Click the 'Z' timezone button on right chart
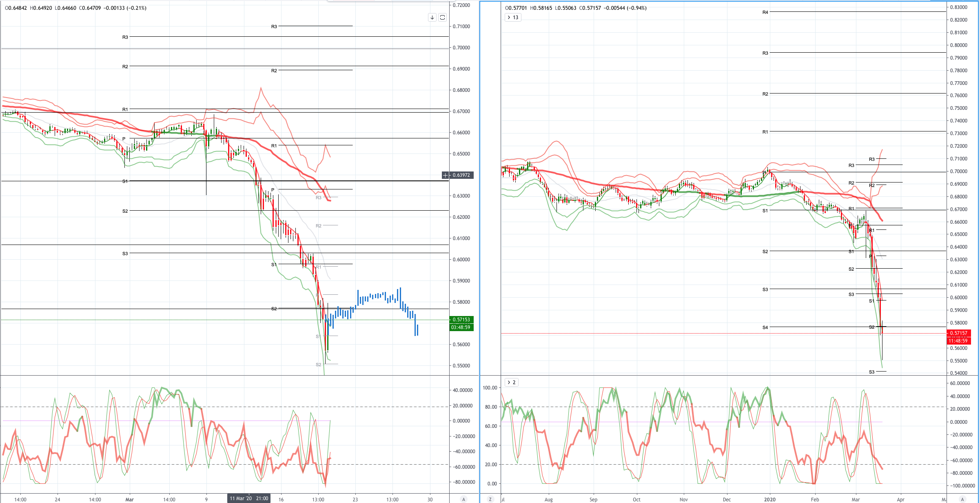The width and height of the screenshot is (980, 503). pyautogui.click(x=490, y=499)
